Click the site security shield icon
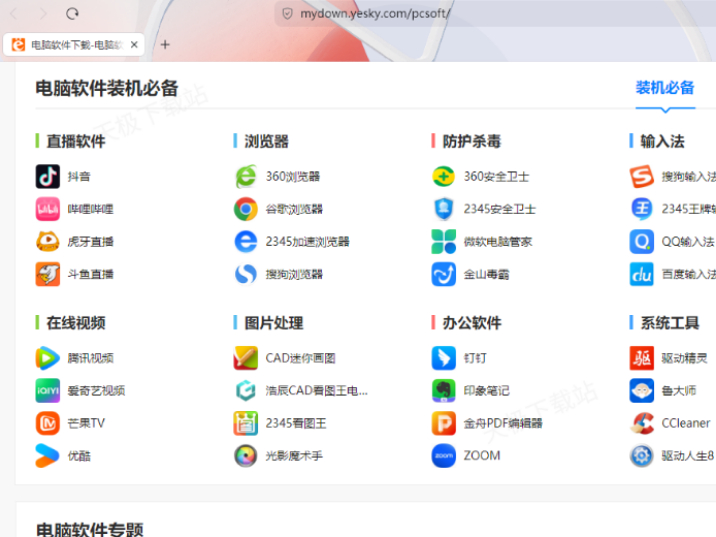This screenshot has height=537, width=716. click(287, 14)
